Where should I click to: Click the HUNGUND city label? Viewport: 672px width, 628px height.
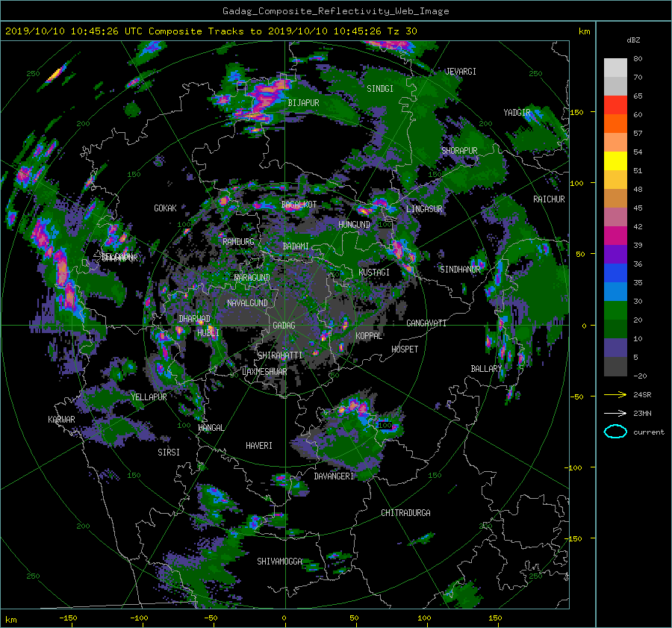(x=354, y=225)
